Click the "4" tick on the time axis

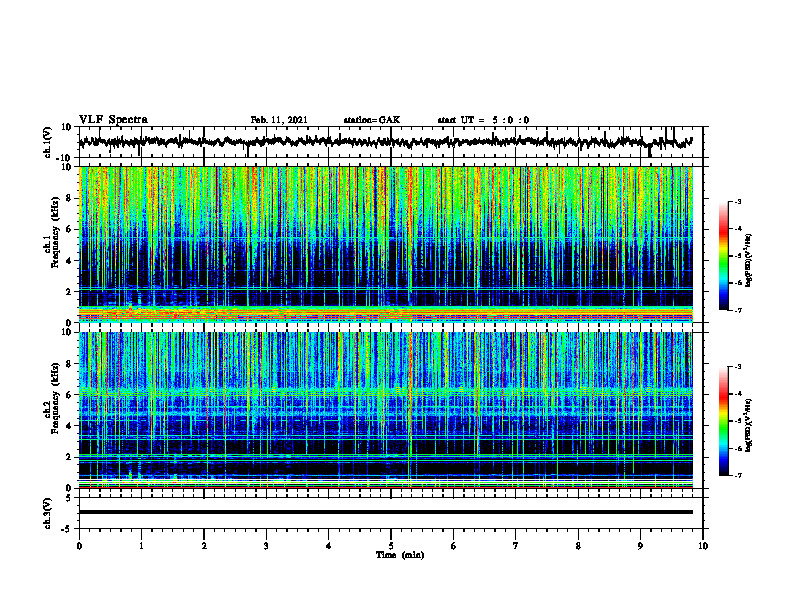[x=329, y=546]
